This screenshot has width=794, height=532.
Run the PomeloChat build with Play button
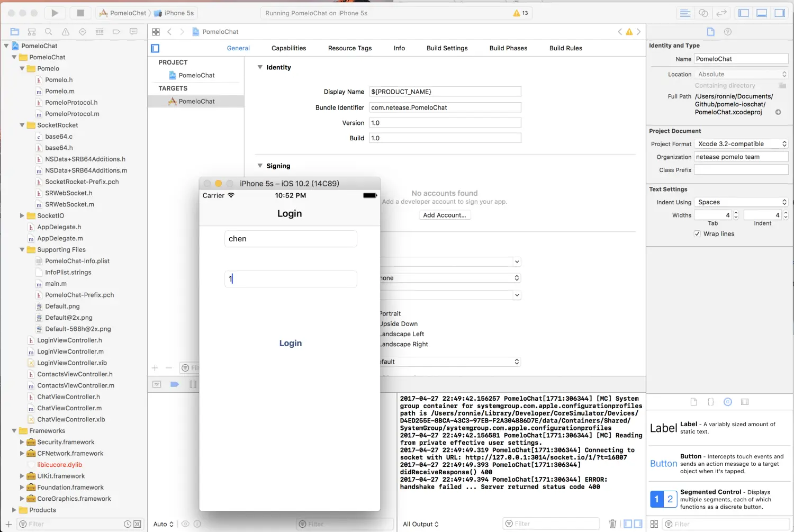click(x=55, y=13)
